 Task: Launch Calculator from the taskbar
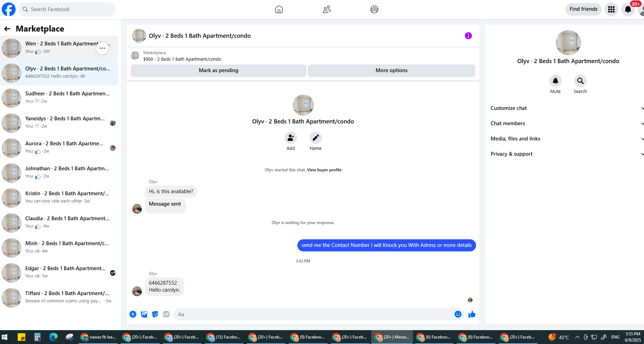pyautogui.click(x=37, y=337)
